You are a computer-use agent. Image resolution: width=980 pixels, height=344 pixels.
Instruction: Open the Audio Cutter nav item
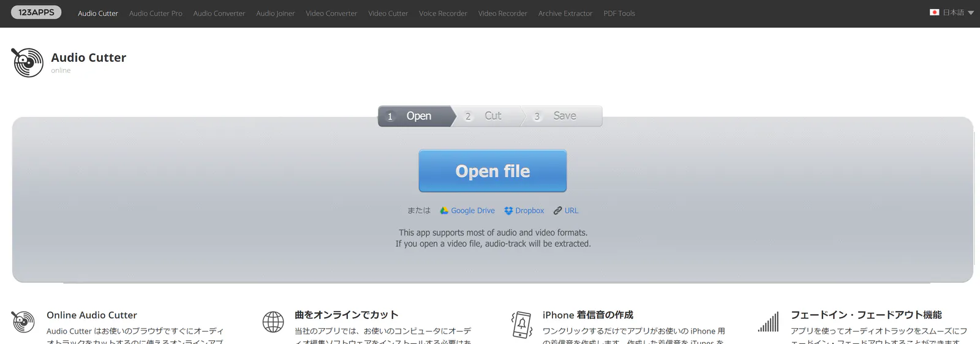[98, 13]
